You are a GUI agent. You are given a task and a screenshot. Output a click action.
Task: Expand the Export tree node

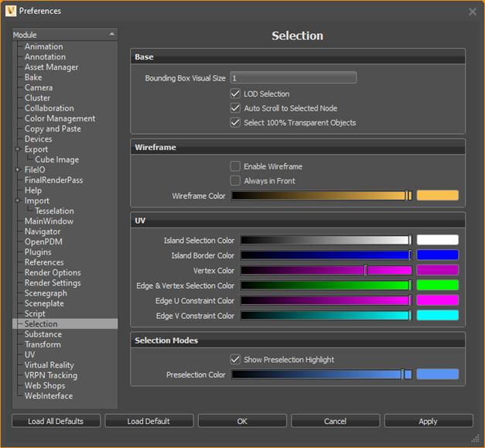click(17, 149)
